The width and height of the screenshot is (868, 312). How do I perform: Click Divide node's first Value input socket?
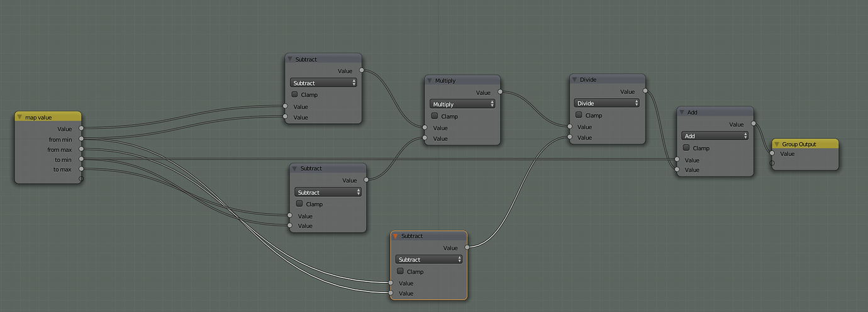point(569,126)
